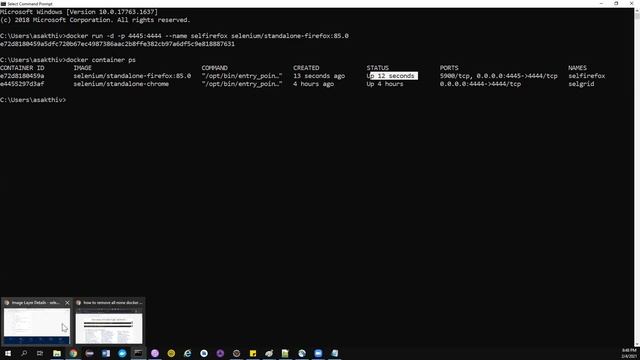
Task: Click the NAMES column header
Action: click(x=577, y=68)
